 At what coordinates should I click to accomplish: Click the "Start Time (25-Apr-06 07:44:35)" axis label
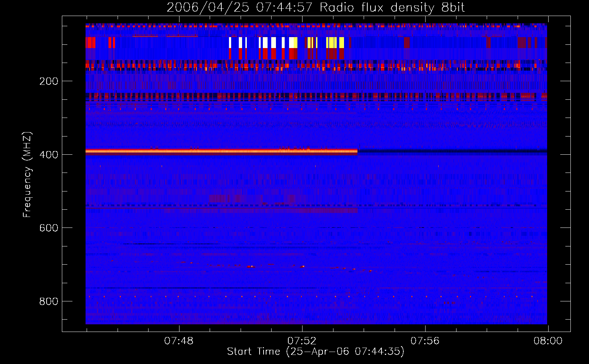point(316,352)
